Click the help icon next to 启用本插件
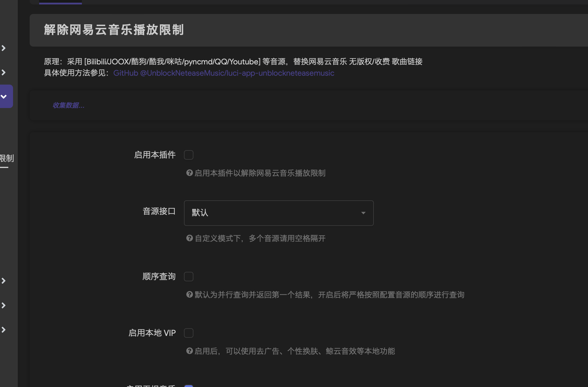 (189, 173)
